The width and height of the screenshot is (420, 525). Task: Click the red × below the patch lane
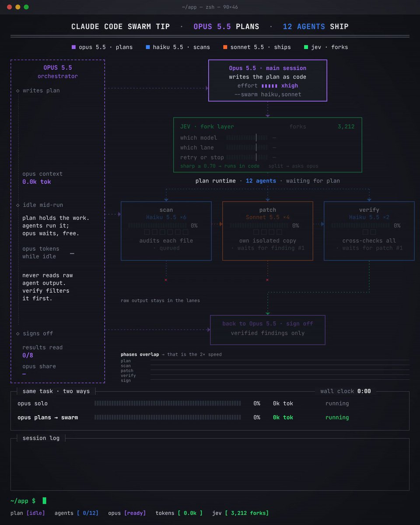[267, 280]
